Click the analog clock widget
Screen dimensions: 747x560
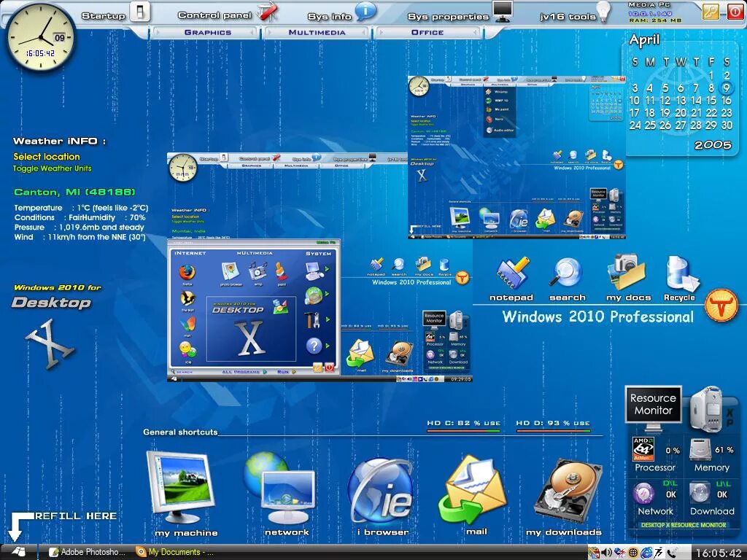41,36
